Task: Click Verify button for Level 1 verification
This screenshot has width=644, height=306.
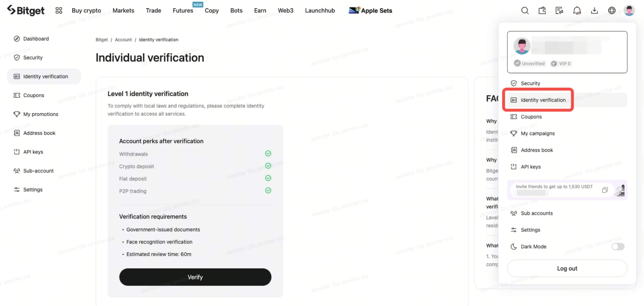Action: 195,277
